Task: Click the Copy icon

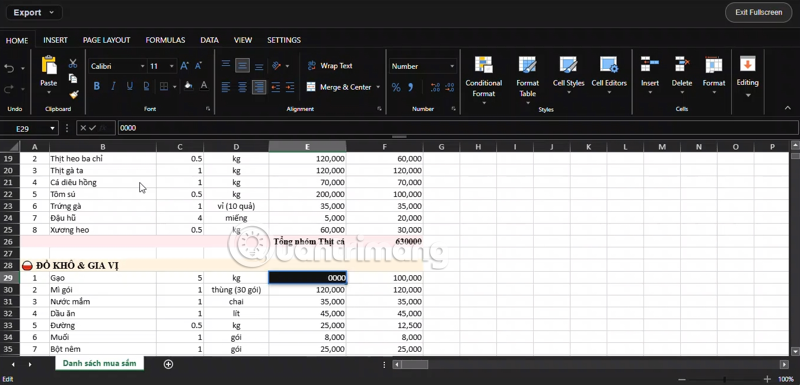Action: point(73,79)
